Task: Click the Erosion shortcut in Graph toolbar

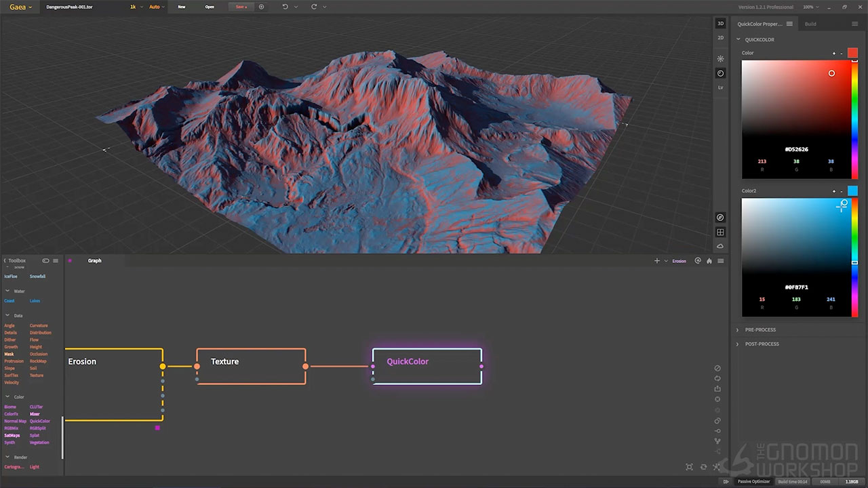Action: coord(679,261)
